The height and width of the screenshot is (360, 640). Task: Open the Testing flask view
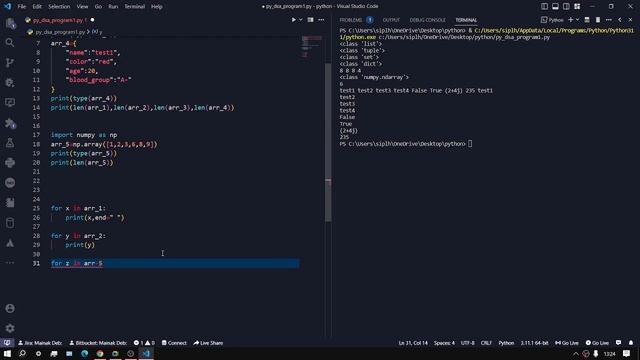10,143
